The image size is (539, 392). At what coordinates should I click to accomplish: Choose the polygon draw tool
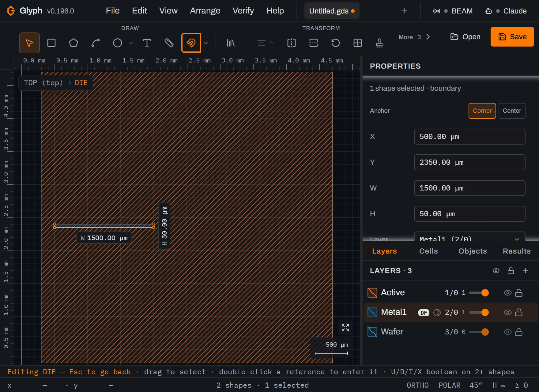coord(73,43)
